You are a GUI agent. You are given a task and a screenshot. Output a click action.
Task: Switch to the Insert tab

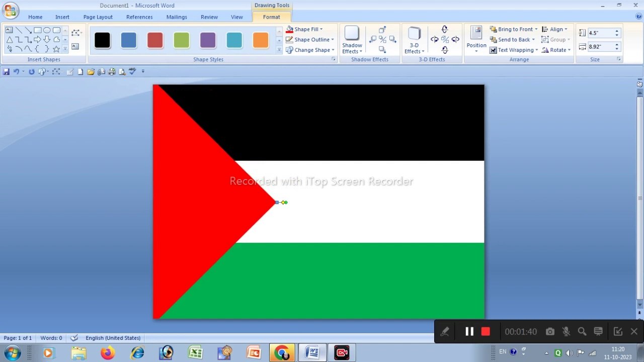pyautogui.click(x=62, y=17)
